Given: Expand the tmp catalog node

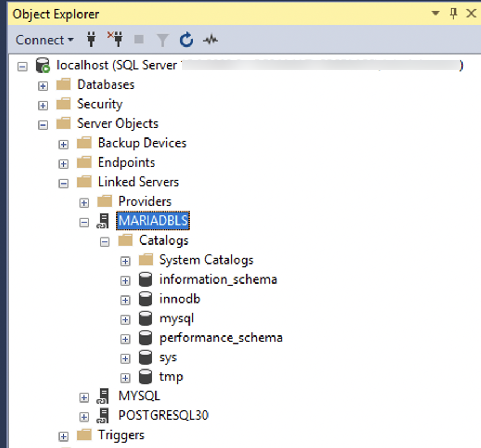Looking at the screenshot, I should point(125,378).
